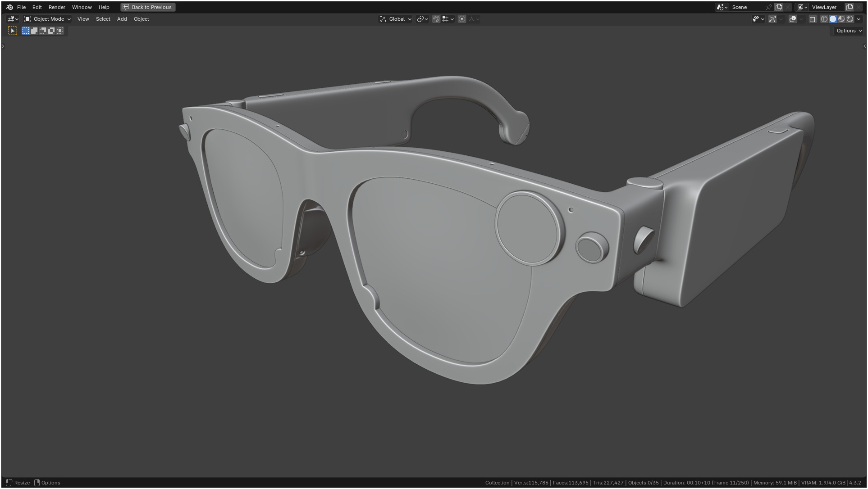This screenshot has width=868, height=489.
Task: Switch to rendered viewport shading
Action: [x=850, y=19]
